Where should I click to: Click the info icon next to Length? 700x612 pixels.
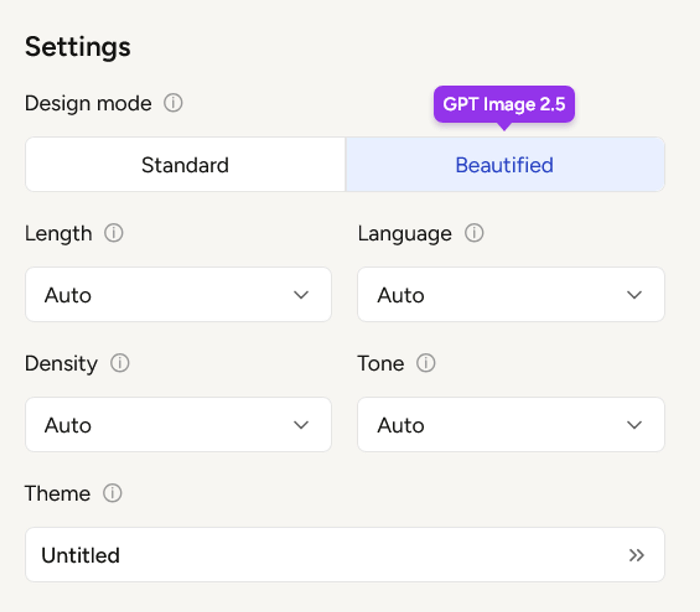114,233
